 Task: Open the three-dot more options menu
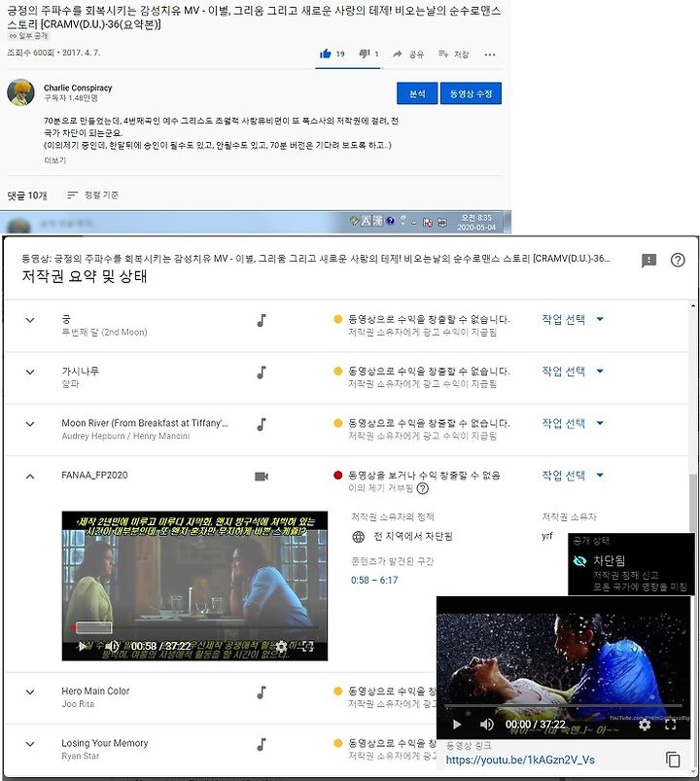(490, 54)
